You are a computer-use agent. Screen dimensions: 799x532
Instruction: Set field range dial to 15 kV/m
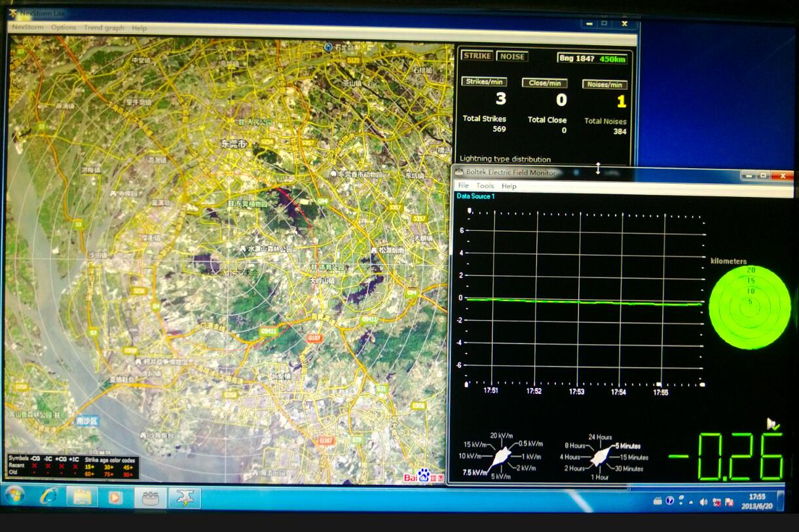[x=475, y=444]
